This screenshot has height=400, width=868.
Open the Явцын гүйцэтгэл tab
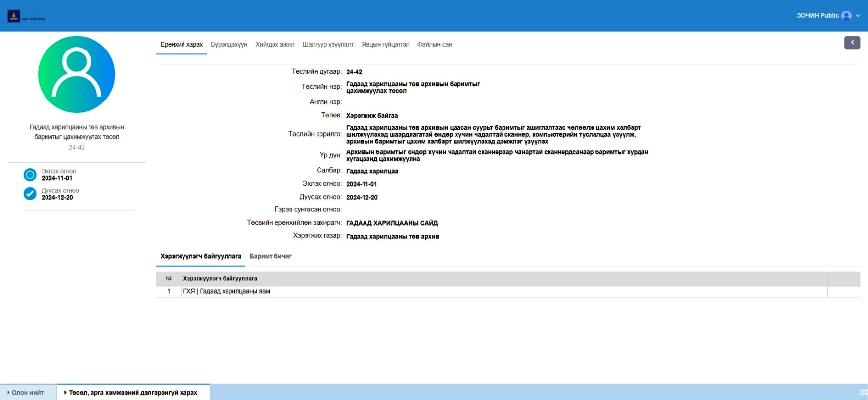(x=385, y=45)
